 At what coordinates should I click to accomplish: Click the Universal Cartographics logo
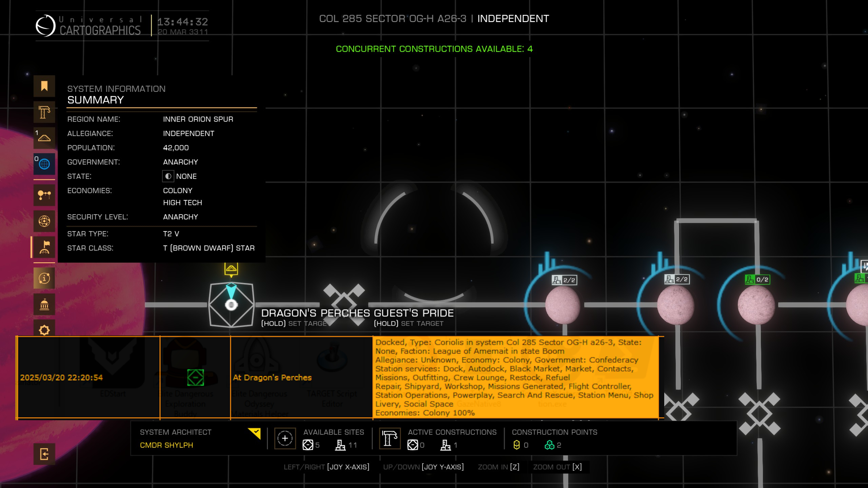(45, 25)
